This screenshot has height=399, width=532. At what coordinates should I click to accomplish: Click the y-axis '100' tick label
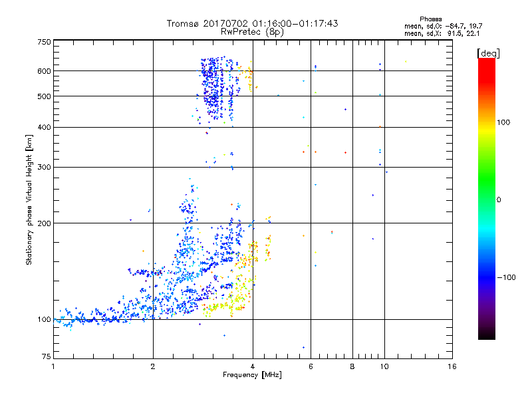click(x=44, y=320)
